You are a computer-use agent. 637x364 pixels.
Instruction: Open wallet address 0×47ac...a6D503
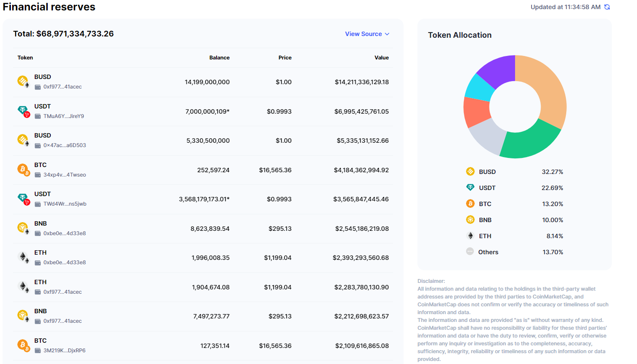click(65, 145)
